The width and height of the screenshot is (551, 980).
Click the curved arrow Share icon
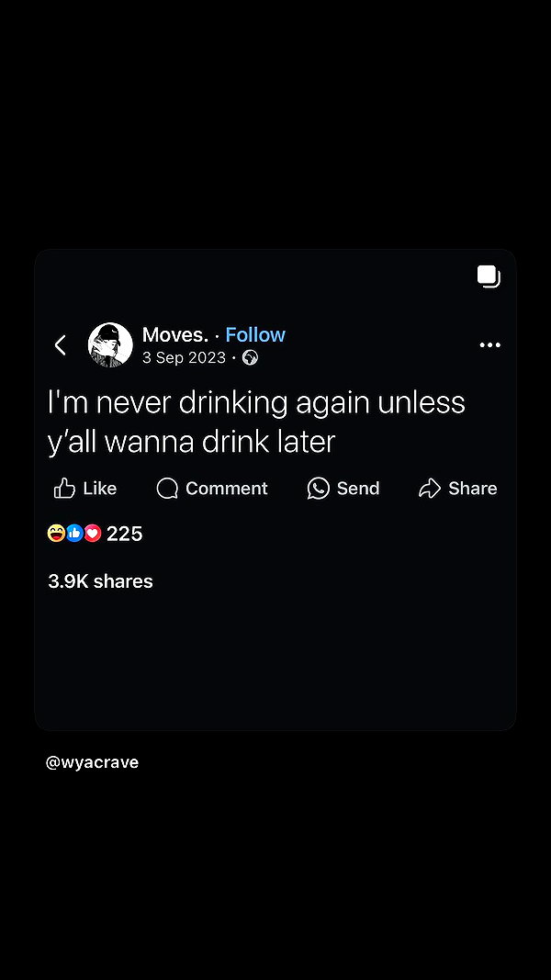pyautogui.click(x=430, y=488)
